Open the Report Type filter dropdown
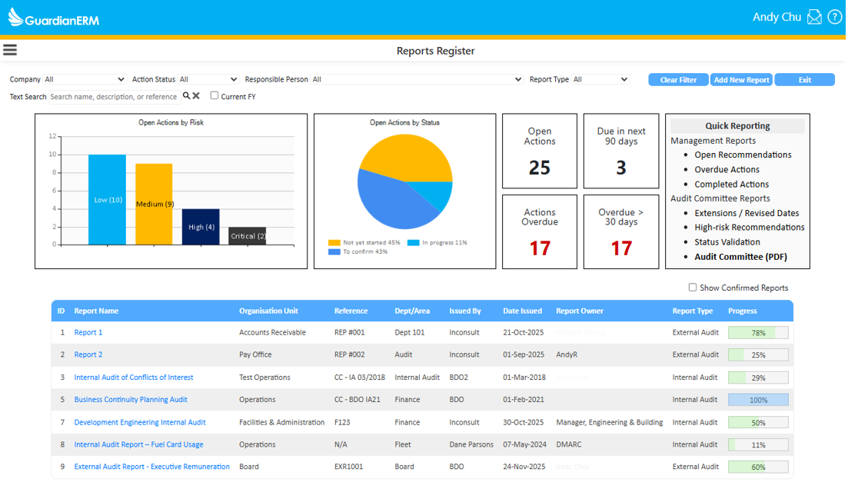The image size is (868, 499). click(x=600, y=79)
